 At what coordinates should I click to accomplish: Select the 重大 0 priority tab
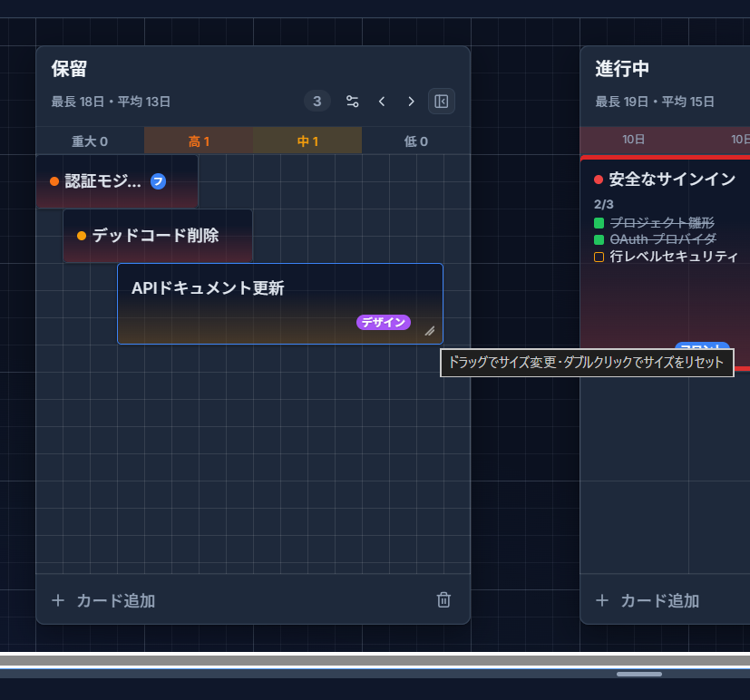90,141
